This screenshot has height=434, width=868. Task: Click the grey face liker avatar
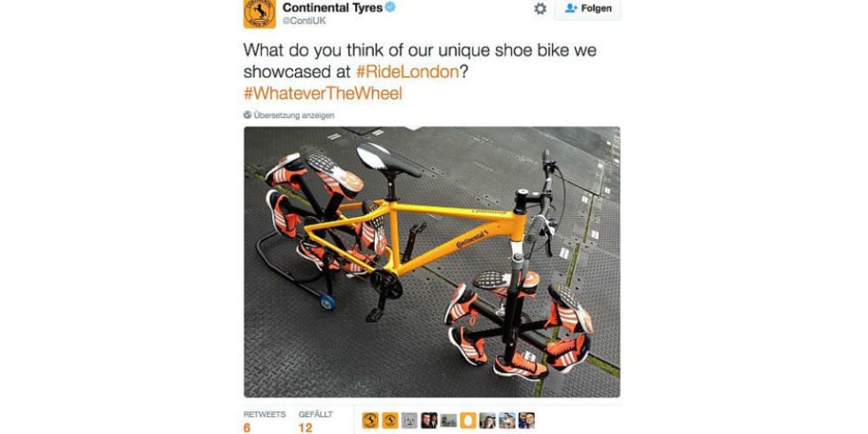coord(409,420)
